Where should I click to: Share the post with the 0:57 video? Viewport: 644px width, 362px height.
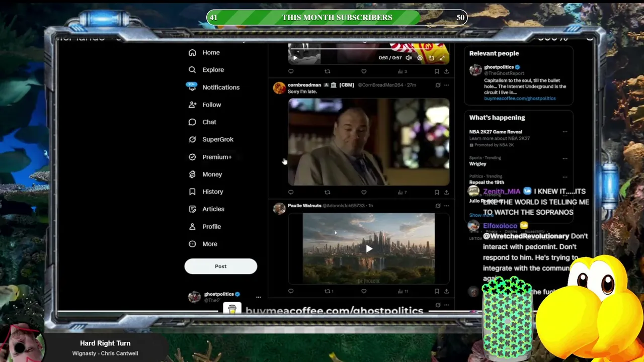click(446, 71)
